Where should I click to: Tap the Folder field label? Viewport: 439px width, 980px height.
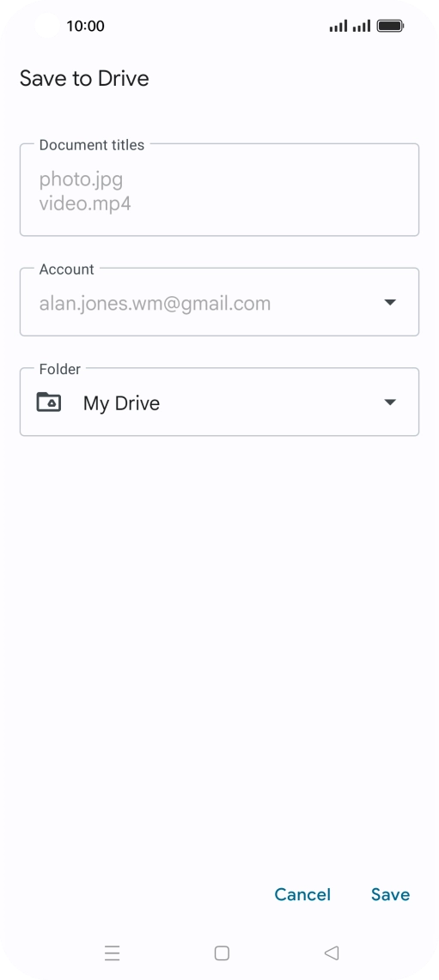point(60,369)
